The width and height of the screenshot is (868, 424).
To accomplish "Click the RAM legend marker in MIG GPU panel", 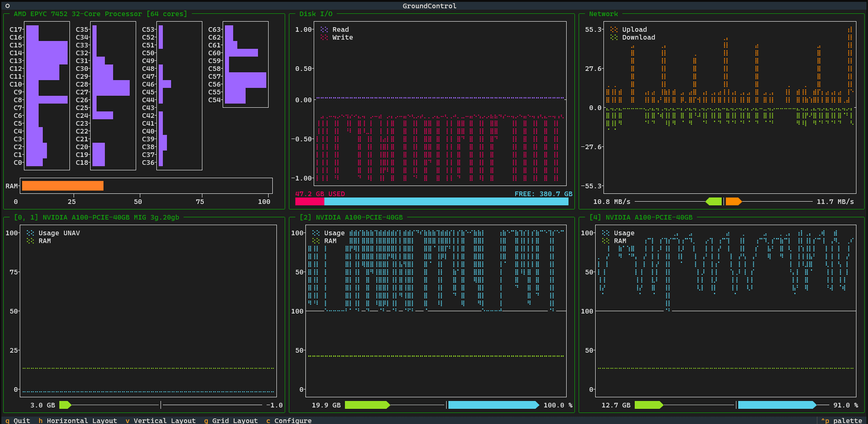I will (30, 241).
